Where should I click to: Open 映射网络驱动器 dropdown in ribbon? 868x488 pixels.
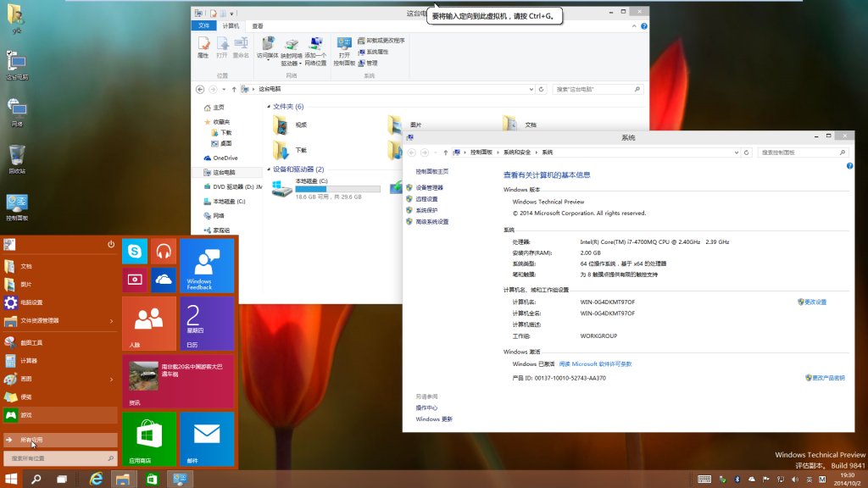(x=292, y=52)
